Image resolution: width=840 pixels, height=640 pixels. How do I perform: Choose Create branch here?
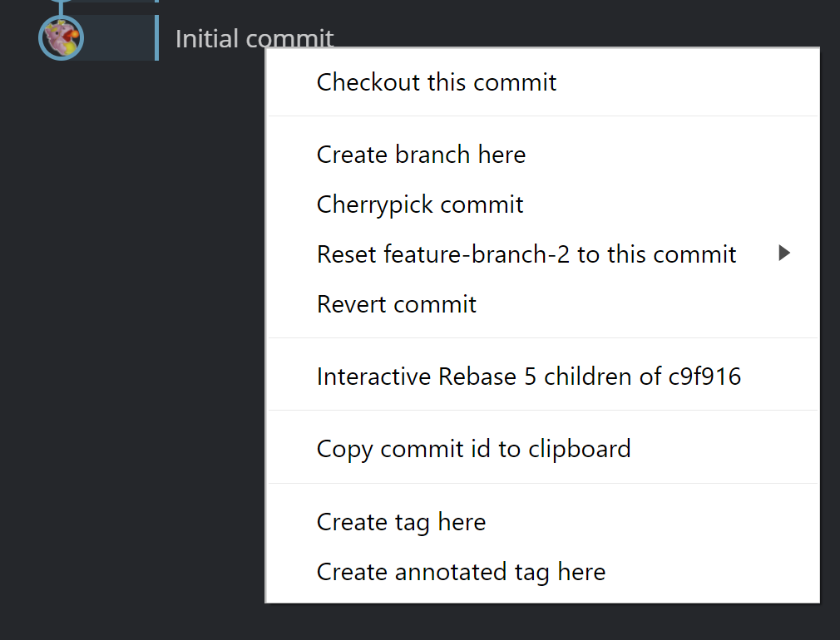coord(421,155)
